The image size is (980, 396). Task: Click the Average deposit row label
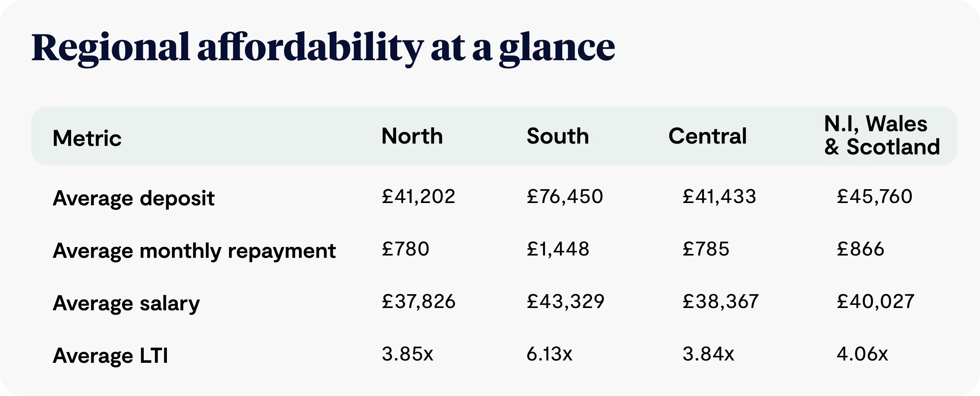pyautogui.click(x=134, y=198)
